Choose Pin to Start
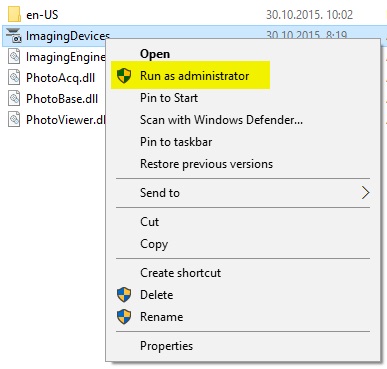Image resolution: width=387 pixels, height=369 pixels. tap(169, 98)
